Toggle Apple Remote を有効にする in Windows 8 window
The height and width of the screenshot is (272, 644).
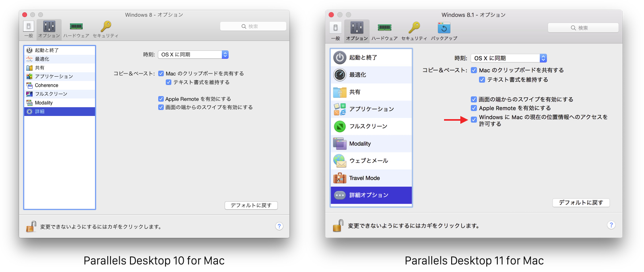[161, 99]
